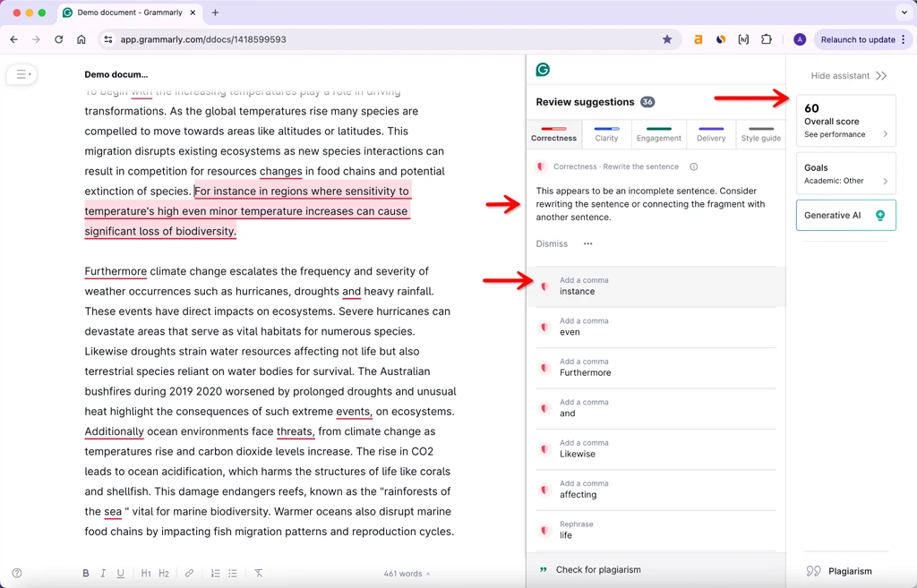This screenshot has height=588, width=917.
Task: Click the underlined word 'threats,' in document
Action: (x=296, y=431)
